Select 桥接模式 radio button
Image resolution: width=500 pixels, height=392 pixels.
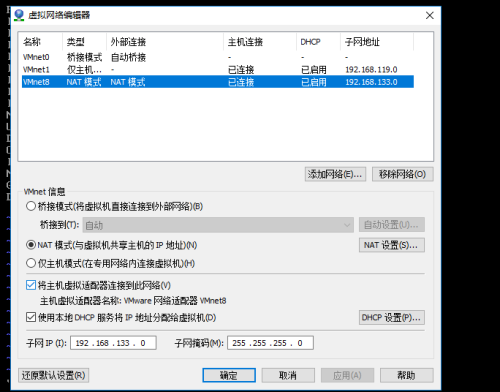pyautogui.click(x=31, y=206)
